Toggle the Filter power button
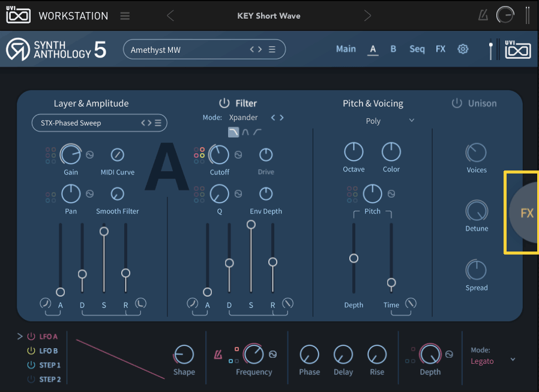Screen dimensions: 539x392 pos(224,103)
